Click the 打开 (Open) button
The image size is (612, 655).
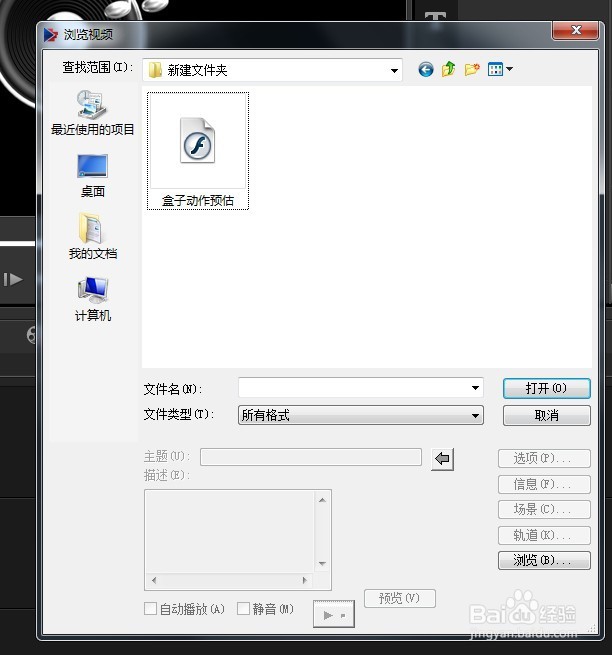point(546,388)
